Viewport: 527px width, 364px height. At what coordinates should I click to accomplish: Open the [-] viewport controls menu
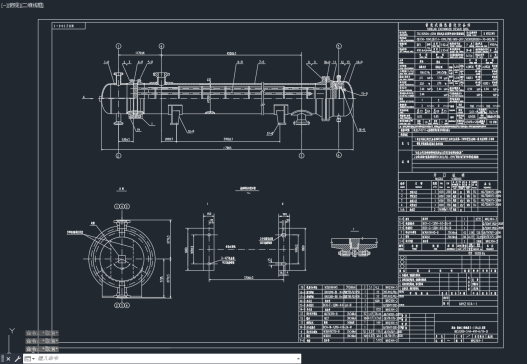point(4,5)
